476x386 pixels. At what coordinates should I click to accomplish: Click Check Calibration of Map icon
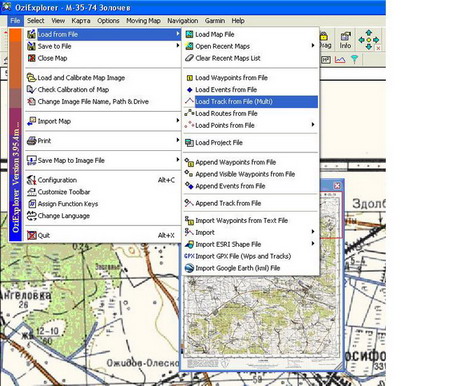(x=31, y=89)
